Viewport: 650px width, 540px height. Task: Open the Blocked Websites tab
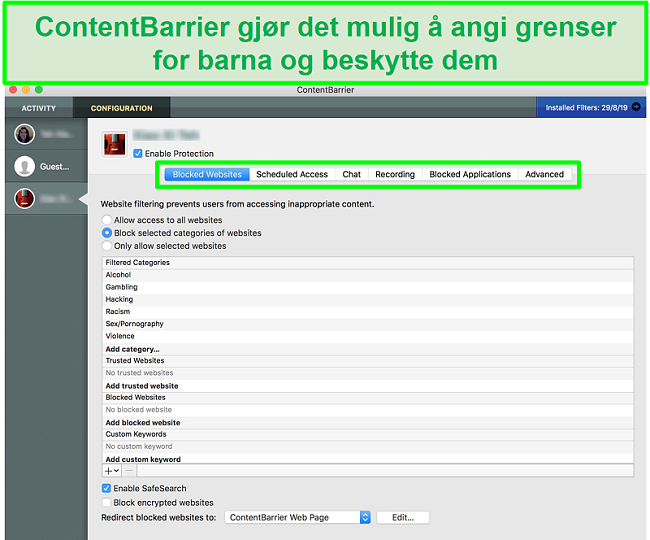pyautogui.click(x=207, y=174)
